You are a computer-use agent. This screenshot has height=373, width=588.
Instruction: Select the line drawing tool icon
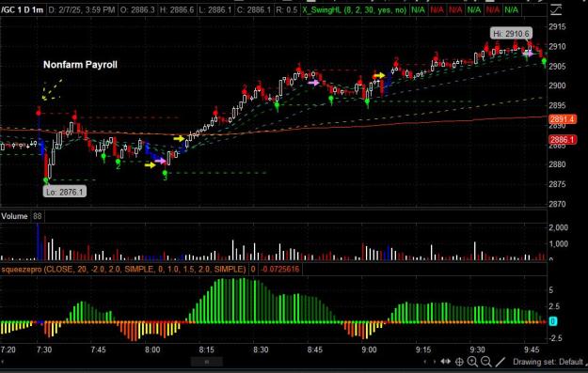(x=501, y=362)
